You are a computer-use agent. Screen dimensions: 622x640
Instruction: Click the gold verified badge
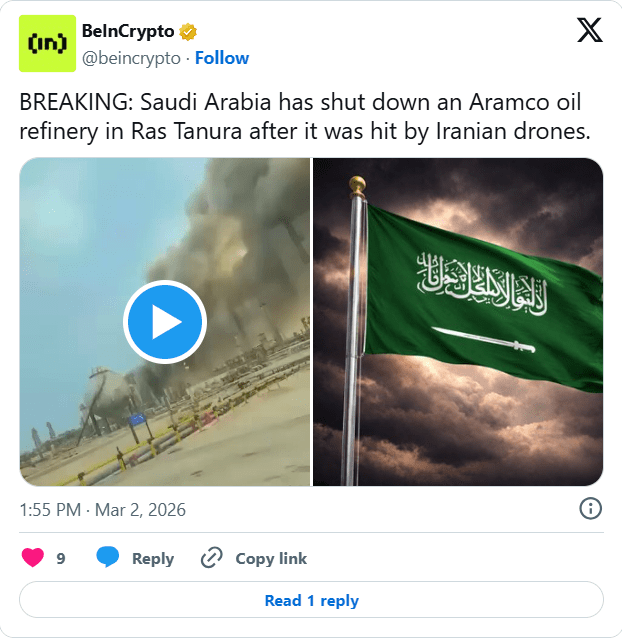tap(188, 32)
